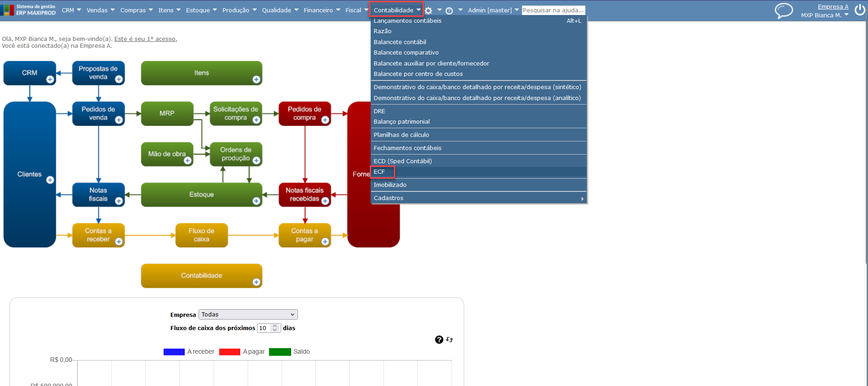Click plus icon on Notas fiscais box
This screenshot has height=386, width=868.
click(119, 201)
